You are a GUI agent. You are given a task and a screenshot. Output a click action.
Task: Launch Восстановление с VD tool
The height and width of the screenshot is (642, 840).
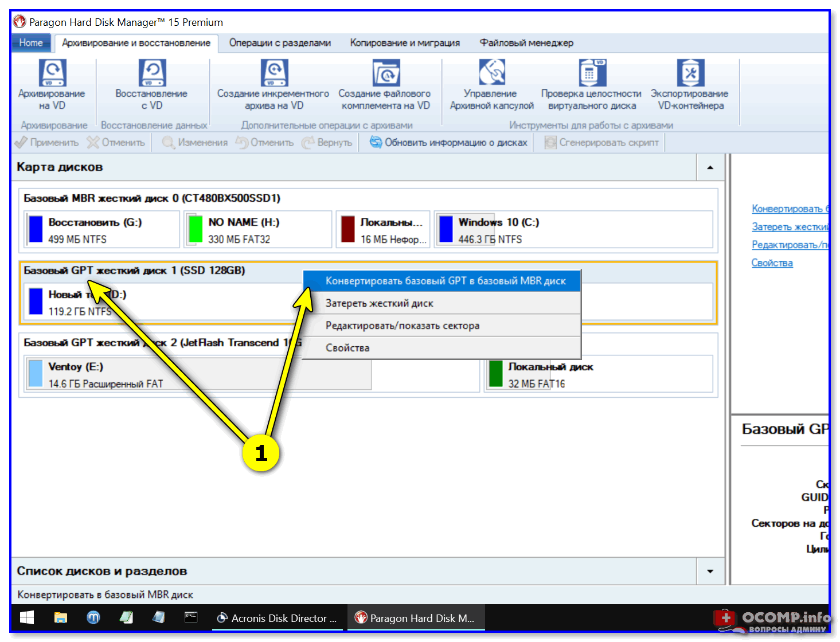click(x=151, y=85)
